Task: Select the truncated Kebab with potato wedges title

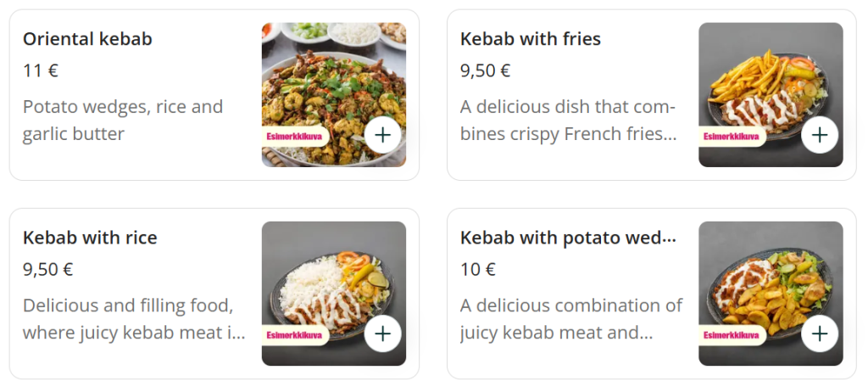Action: (x=568, y=238)
